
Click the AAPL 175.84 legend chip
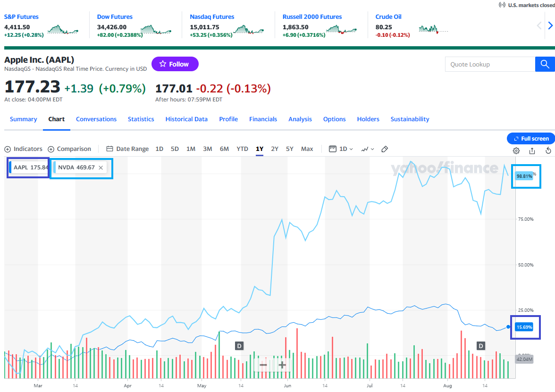pos(29,167)
